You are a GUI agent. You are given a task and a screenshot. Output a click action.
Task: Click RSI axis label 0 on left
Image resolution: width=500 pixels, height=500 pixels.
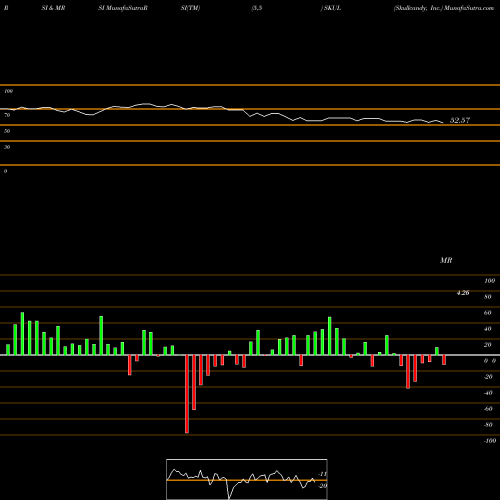[5, 171]
